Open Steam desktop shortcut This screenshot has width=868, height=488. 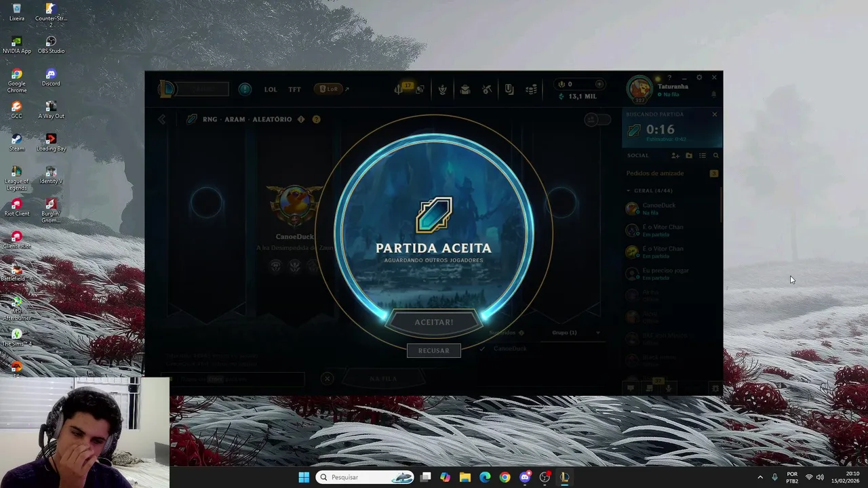pyautogui.click(x=17, y=142)
